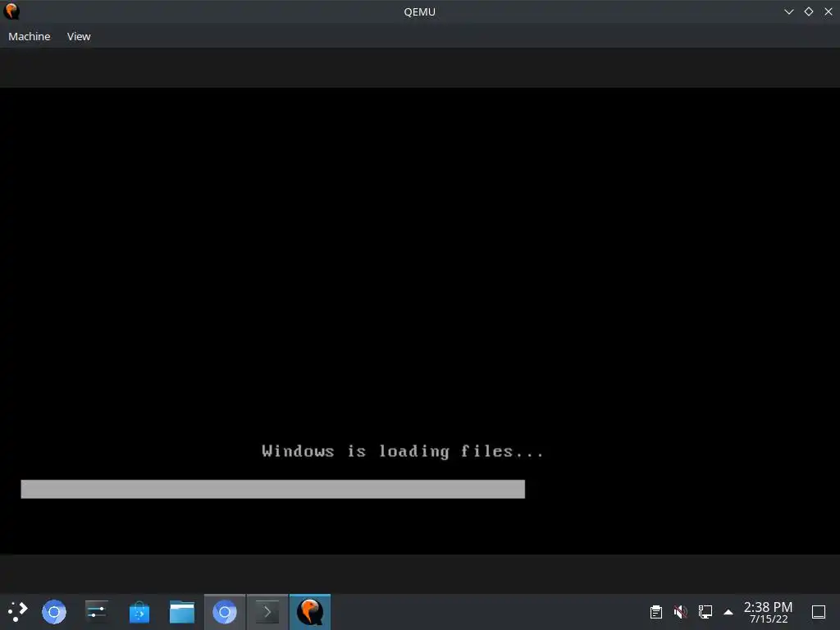Minimize the QEMU window
The height and width of the screenshot is (630, 840).
coord(788,11)
